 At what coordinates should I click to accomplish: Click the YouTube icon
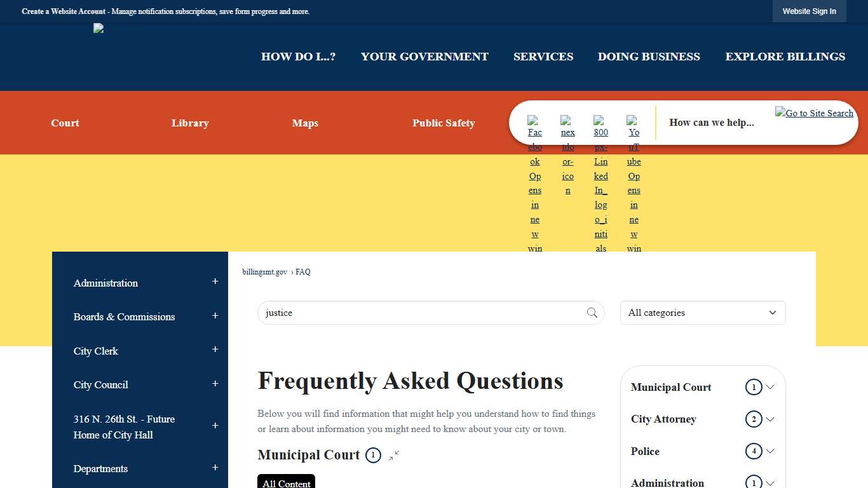(634, 125)
